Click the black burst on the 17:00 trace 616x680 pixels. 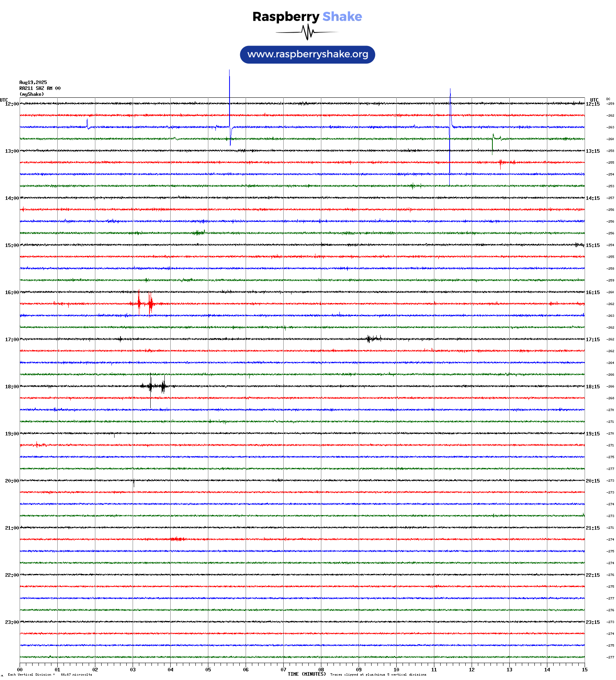[x=374, y=338]
